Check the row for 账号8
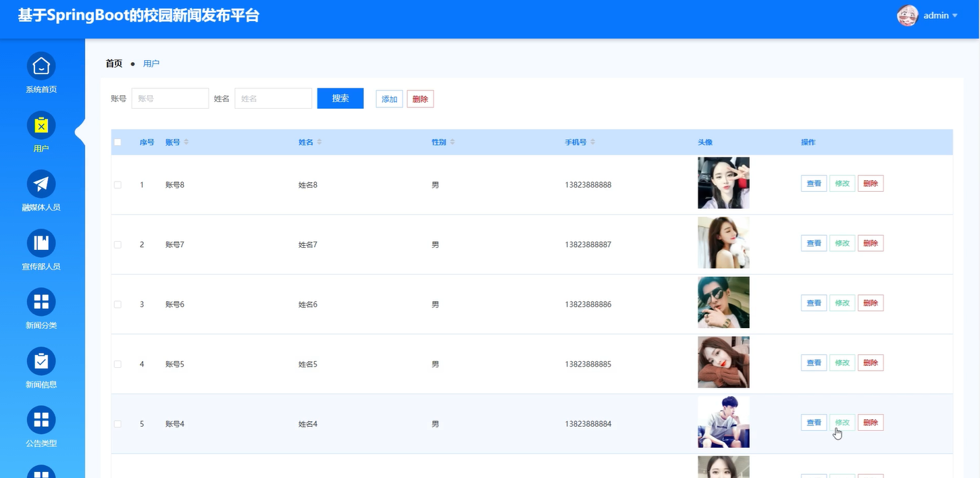Viewport: 980px width, 478px height. point(118,185)
